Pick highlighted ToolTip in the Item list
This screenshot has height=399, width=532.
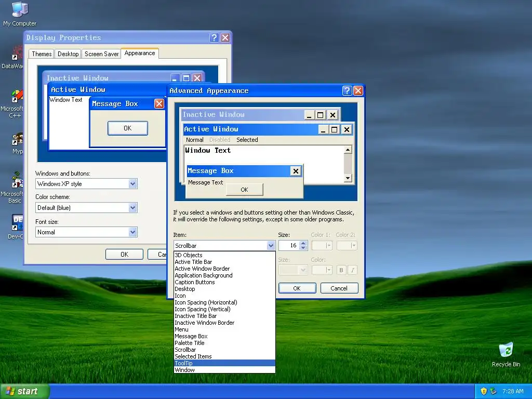(224, 363)
